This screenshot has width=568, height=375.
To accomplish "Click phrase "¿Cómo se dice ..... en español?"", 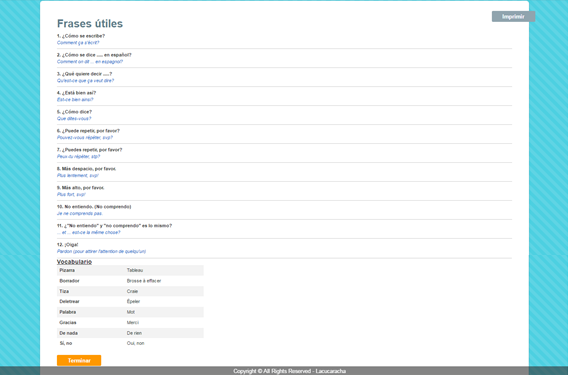I will pyautogui.click(x=97, y=55).
